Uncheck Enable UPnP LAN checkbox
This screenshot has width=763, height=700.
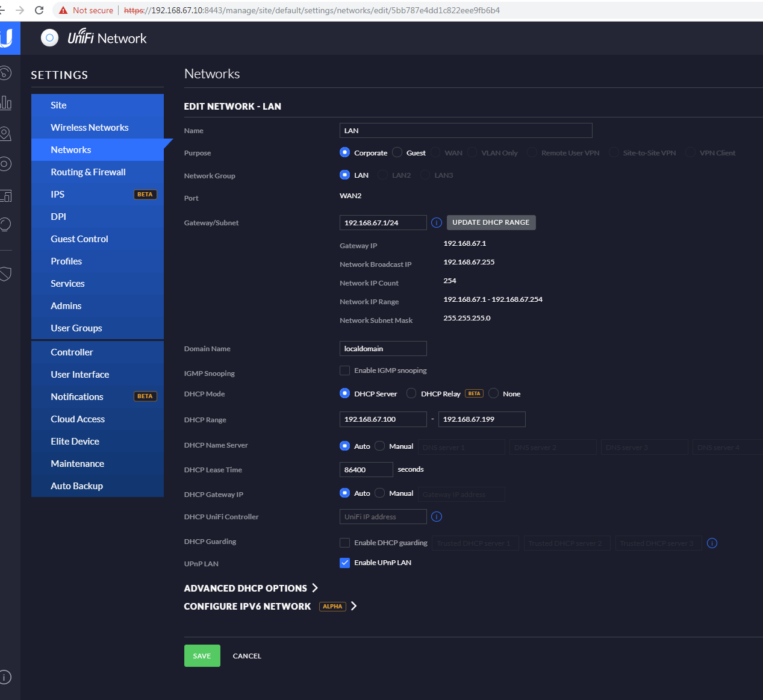pyautogui.click(x=345, y=563)
